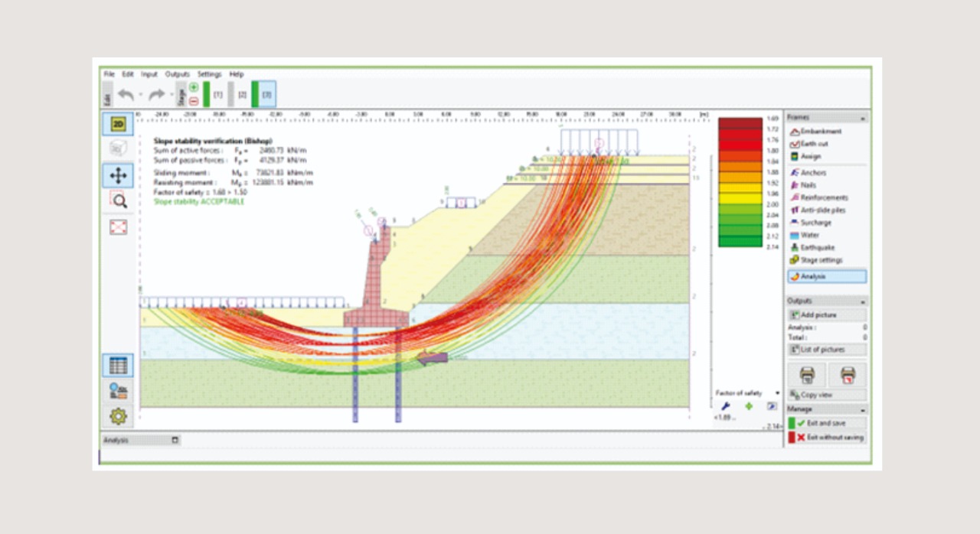Add a new construction stage with the plus icon
This screenshot has height=534, width=980.
[x=194, y=88]
